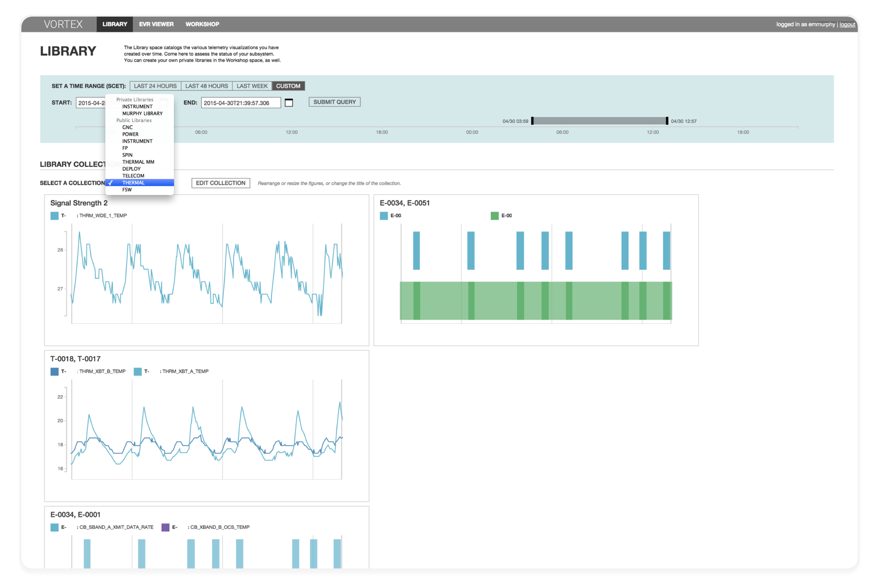Switch to the EVR VIEWER tab
Screen dimensions: 875x588
156,24
